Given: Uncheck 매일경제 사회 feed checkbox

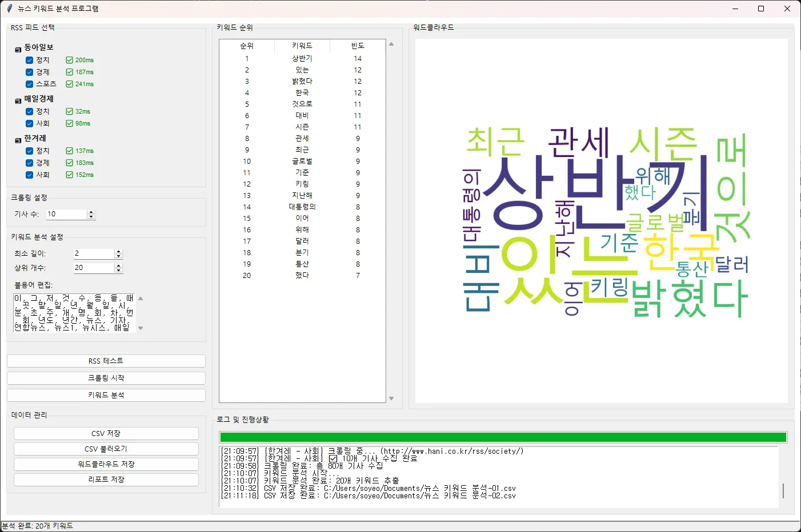Looking at the screenshot, I should pos(29,123).
